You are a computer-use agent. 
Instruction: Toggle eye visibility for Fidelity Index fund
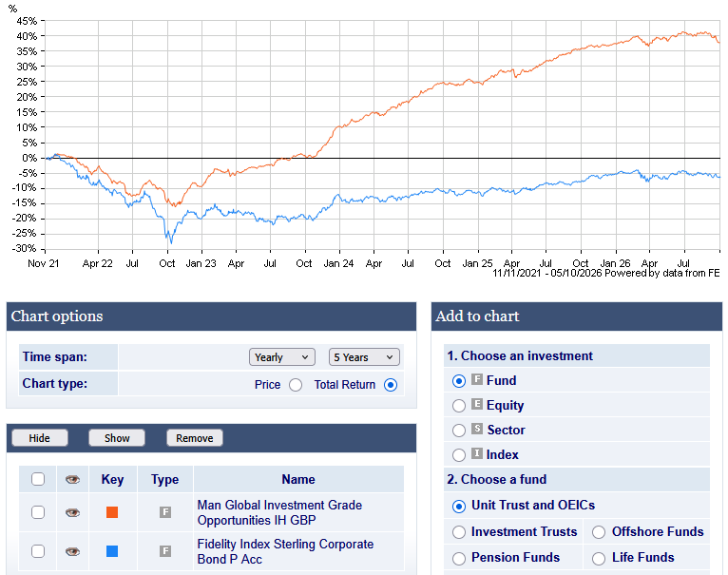72,552
